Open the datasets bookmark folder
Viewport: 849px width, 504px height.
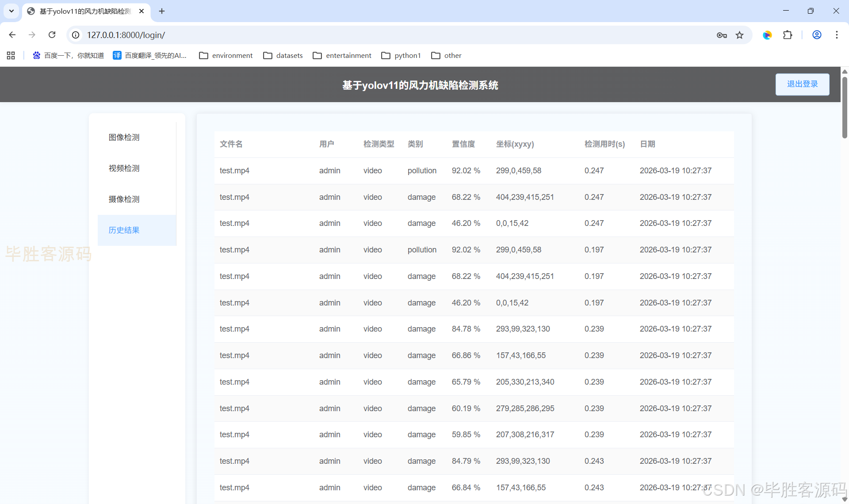coord(283,55)
